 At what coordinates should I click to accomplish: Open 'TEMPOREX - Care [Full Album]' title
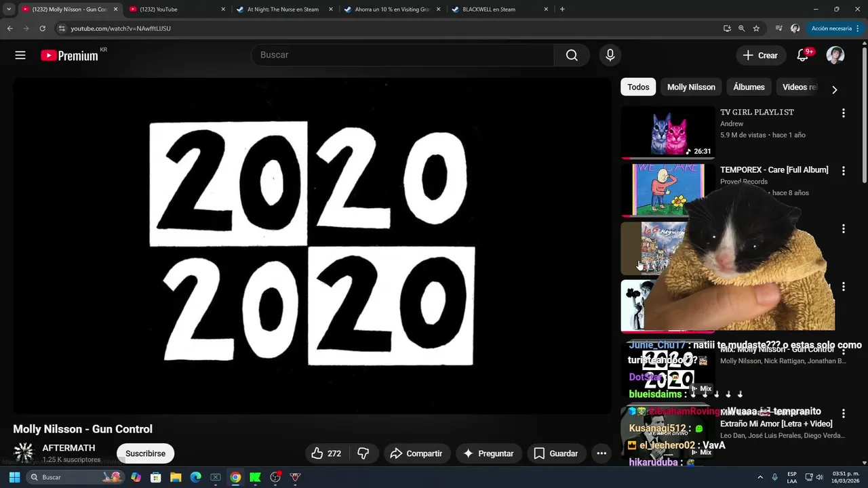tap(774, 170)
